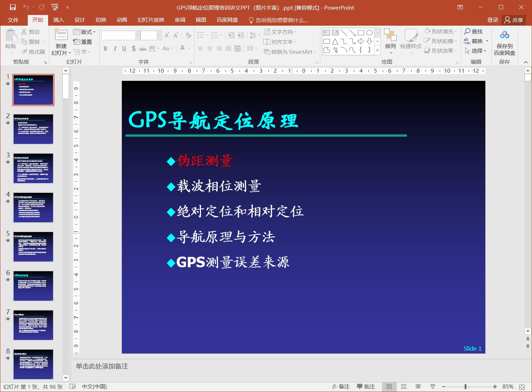This screenshot has height=392, width=532.
Task: Expand the shapes gallery More arrow
Action: tap(377, 51)
